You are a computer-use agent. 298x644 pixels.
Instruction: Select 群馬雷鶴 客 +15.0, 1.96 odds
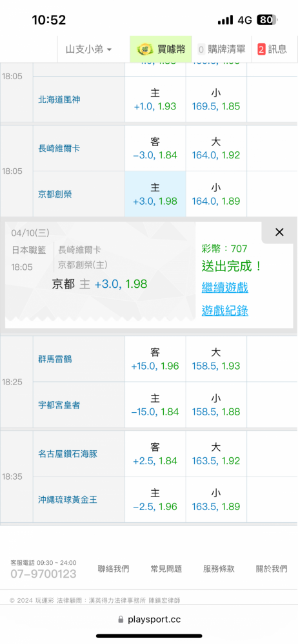[155, 359]
